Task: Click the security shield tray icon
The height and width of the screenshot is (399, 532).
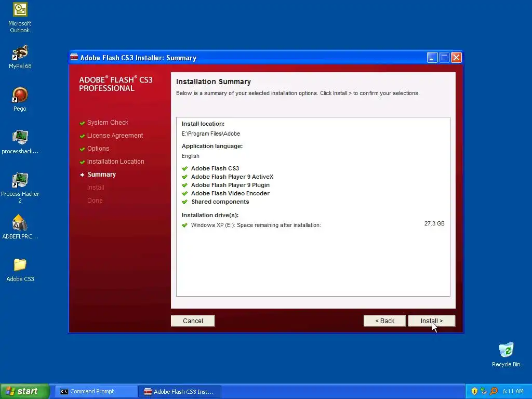Action: click(x=474, y=391)
